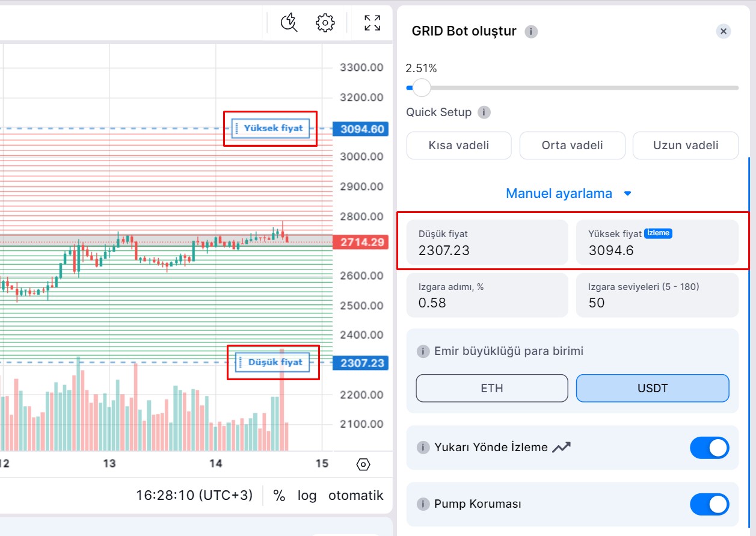Open chart settings gear icon
Viewport: 756px width, 536px height.
(x=325, y=23)
